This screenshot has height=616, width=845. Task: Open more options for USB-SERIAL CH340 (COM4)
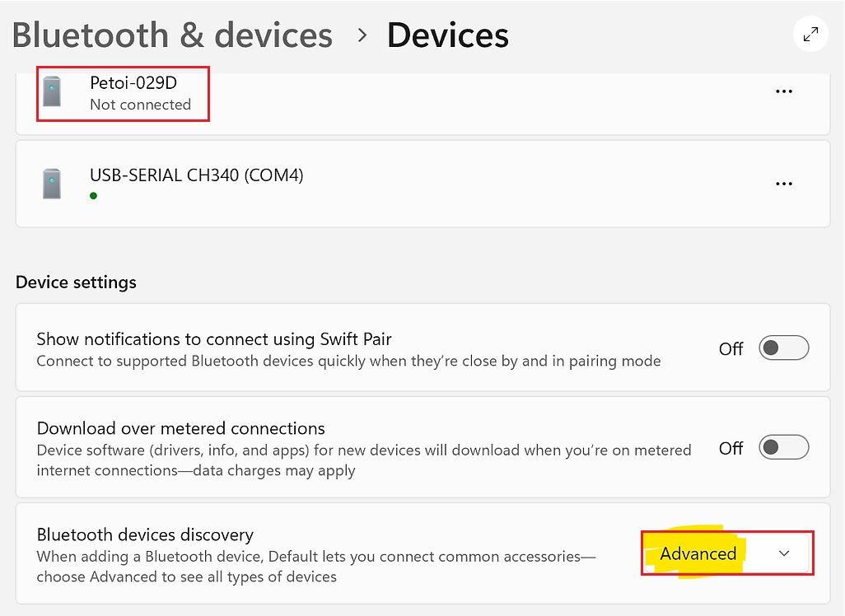[784, 184]
